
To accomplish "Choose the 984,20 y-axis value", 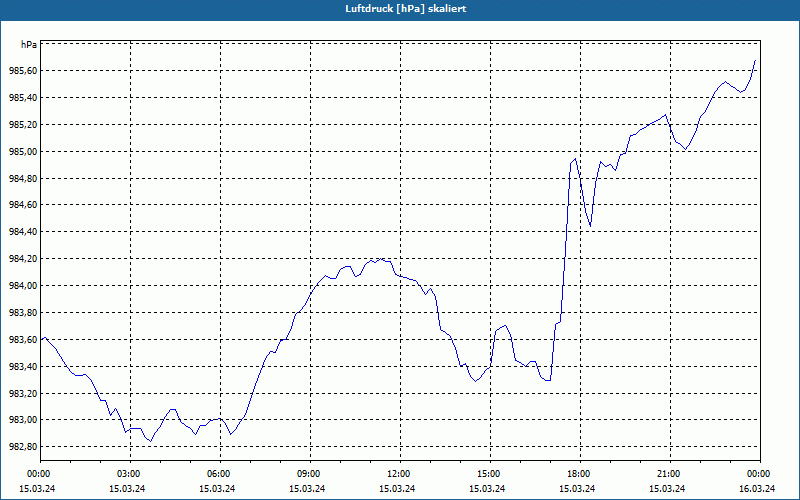I will pos(23,259).
